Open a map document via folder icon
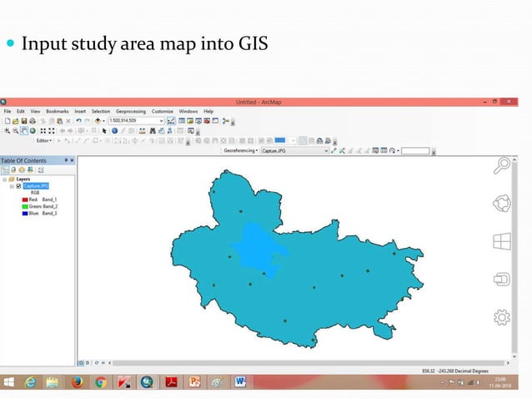The height and width of the screenshot is (399, 532). [x=16, y=121]
